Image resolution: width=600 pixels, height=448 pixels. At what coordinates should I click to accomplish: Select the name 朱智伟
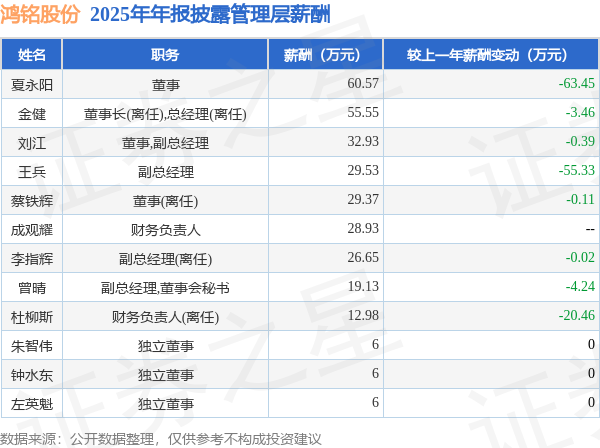pyautogui.click(x=32, y=346)
